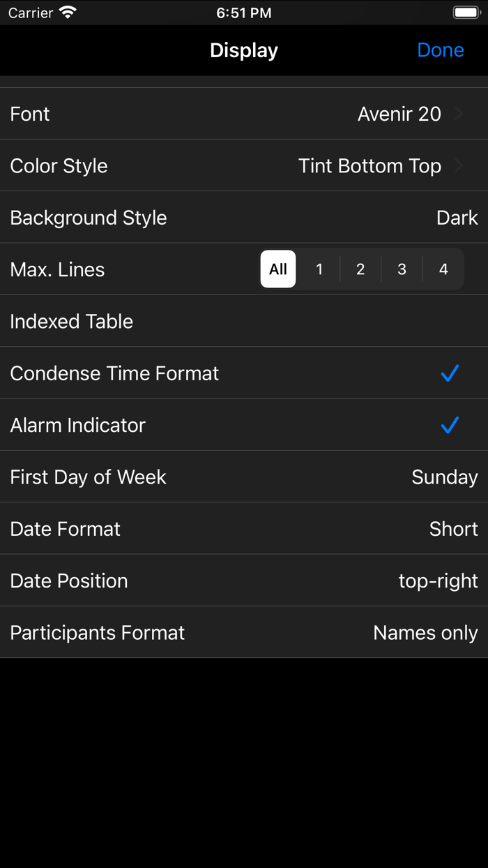
Task: Tap the Alarm Indicator checkmark icon
Action: (x=450, y=425)
